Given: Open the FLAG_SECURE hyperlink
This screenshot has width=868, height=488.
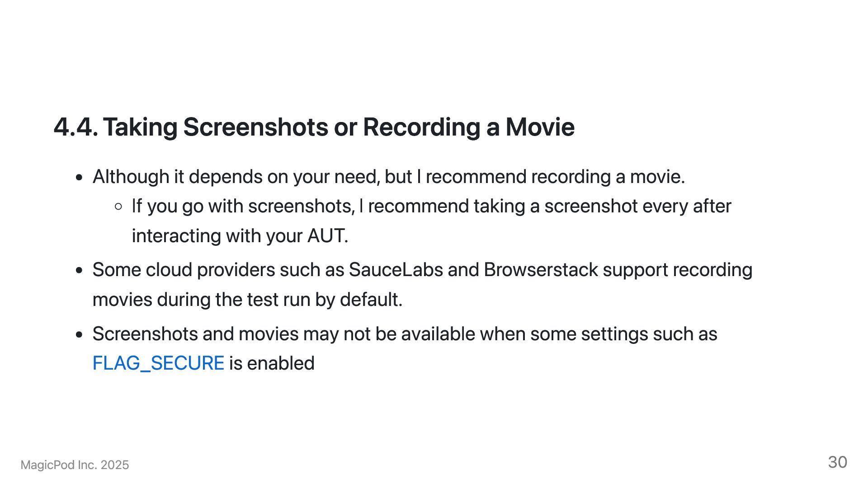Looking at the screenshot, I should [x=158, y=363].
